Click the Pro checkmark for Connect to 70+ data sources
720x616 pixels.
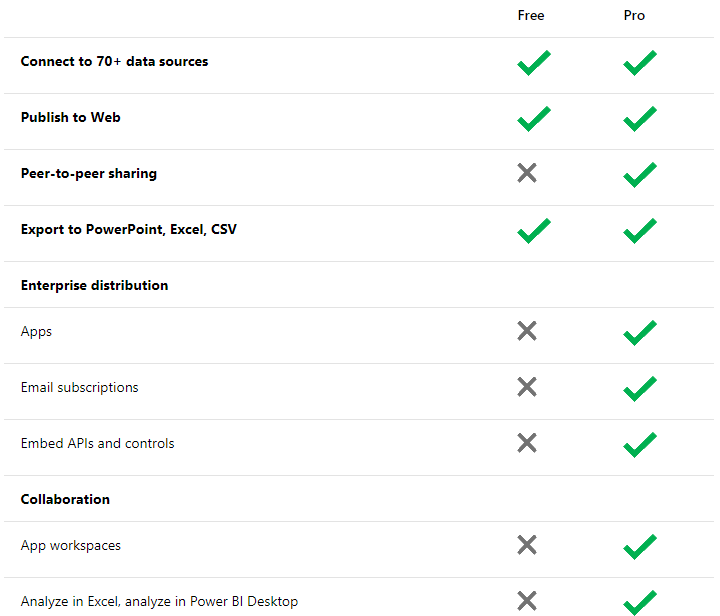pos(640,63)
